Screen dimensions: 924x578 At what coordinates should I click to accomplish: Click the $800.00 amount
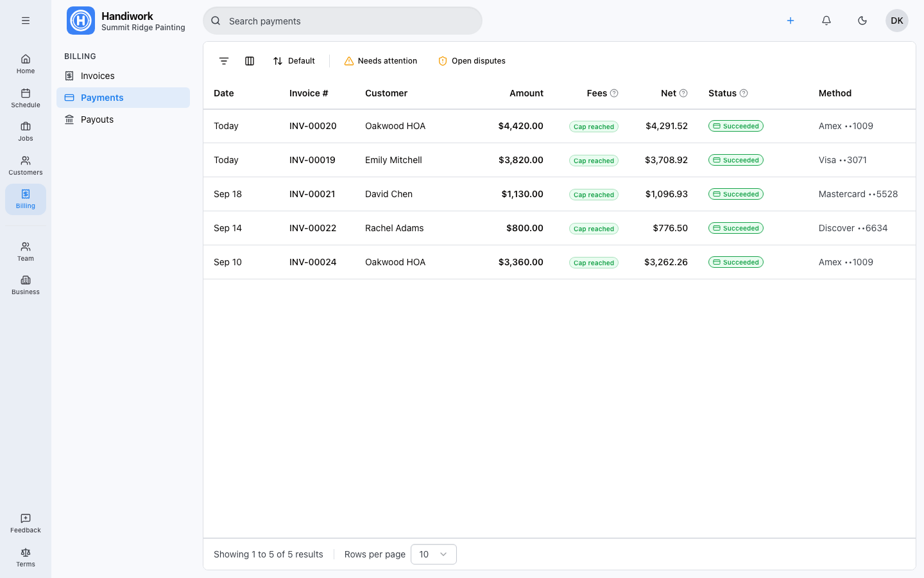click(525, 228)
